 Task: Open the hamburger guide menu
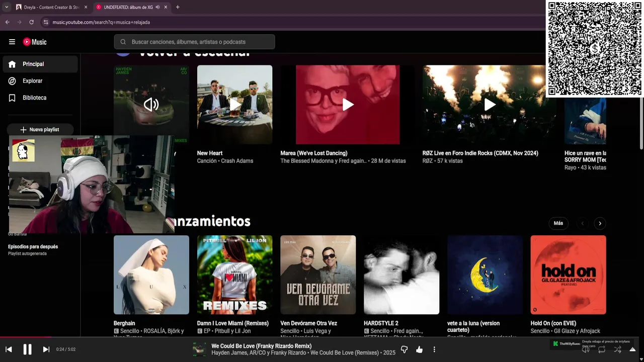point(12,42)
